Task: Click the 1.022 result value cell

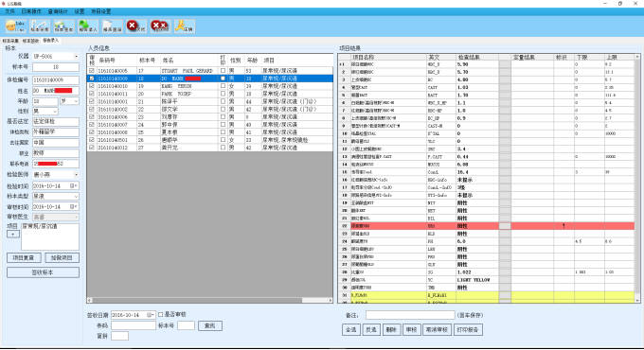Action: (477, 272)
